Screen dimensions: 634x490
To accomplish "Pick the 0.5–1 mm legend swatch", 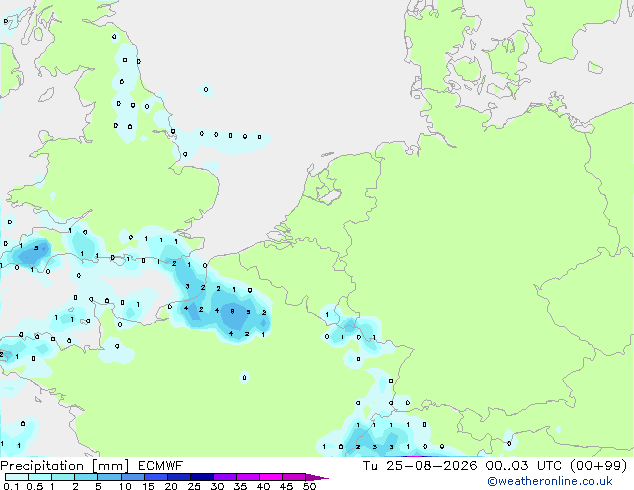I will click(x=40, y=477).
